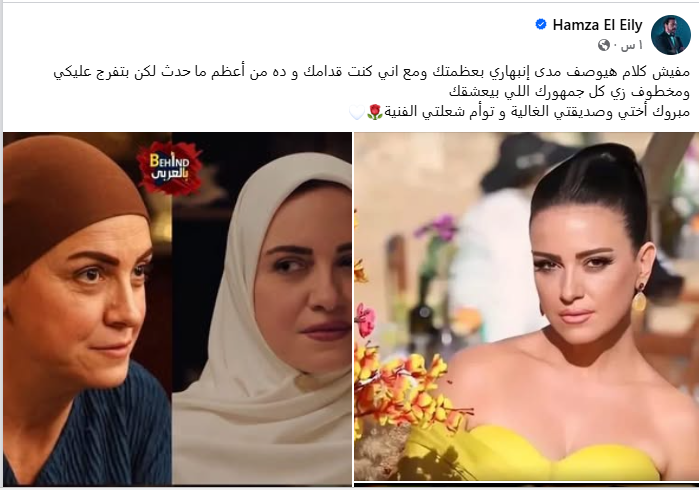
Task: Click the text line ومخطوف زي كل جمهورك
Action: tap(569, 92)
